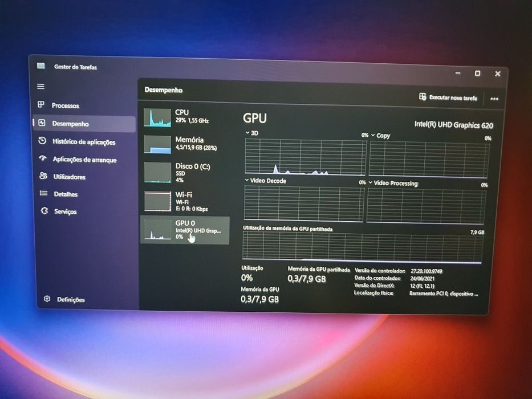The height and width of the screenshot is (399, 532).
Task: Click the Gestor de Tarefas title text
Action: click(75, 67)
